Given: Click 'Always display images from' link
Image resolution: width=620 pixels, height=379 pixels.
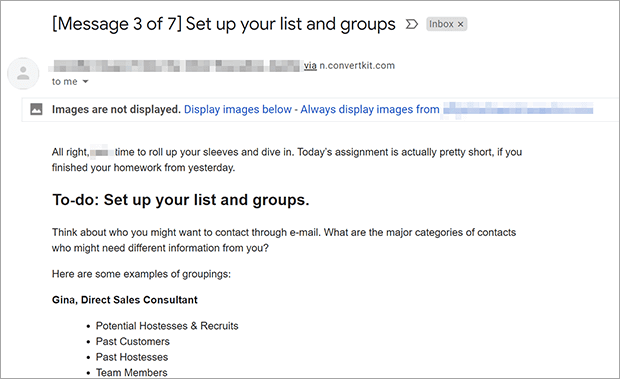Looking at the screenshot, I should (370, 109).
